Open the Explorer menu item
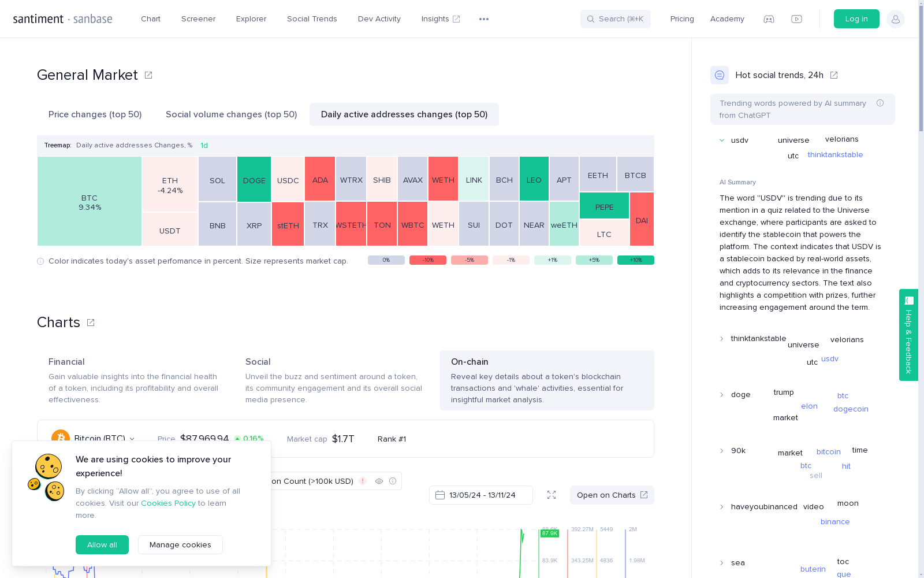924x578 pixels. (x=251, y=19)
